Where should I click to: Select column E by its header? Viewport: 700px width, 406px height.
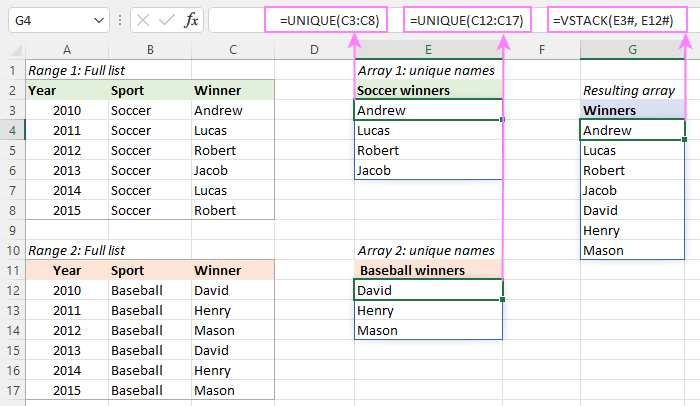pos(428,49)
